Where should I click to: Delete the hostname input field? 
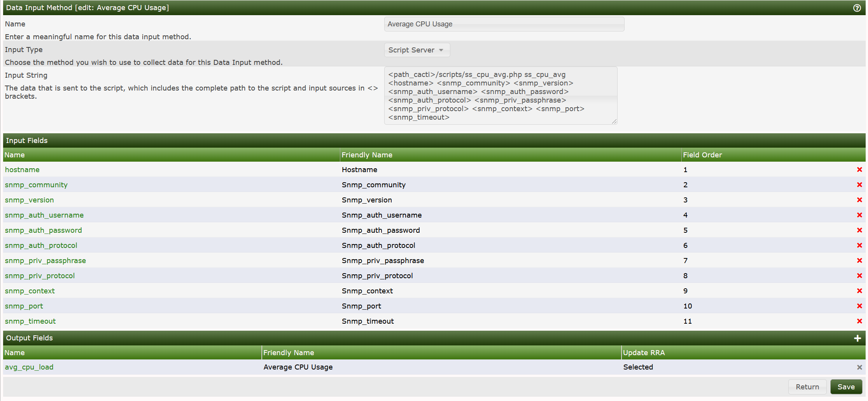pyautogui.click(x=859, y=169)
